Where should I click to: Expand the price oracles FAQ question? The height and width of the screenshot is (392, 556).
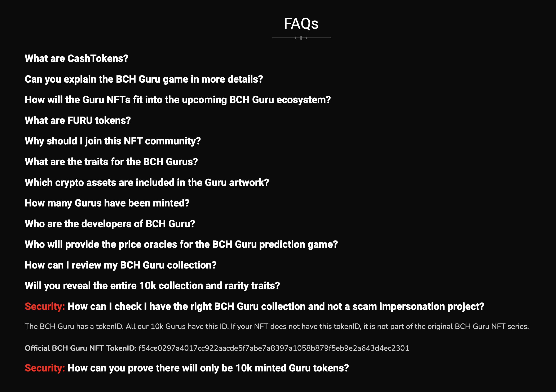point(181,244)
